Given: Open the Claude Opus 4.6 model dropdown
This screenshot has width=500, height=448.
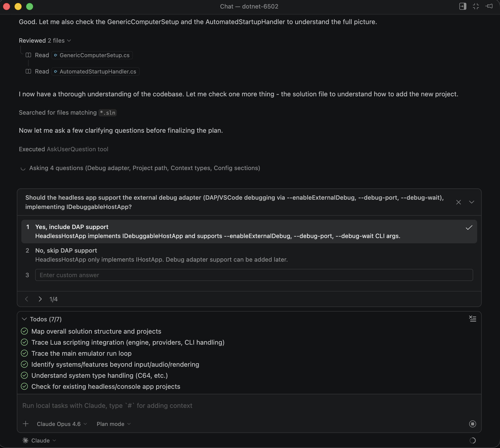Looking at the screenshot, I should pyautogui.click(x=62, y=424).
